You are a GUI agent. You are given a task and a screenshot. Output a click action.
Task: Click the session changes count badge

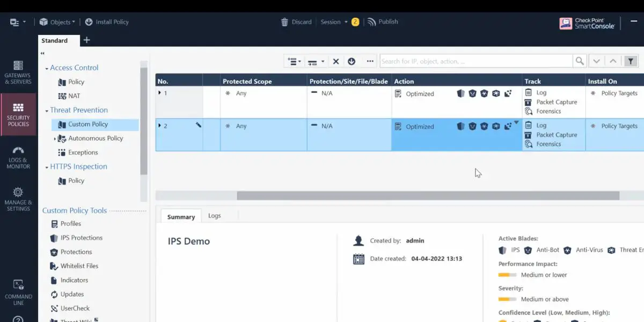tap(355, 22)
